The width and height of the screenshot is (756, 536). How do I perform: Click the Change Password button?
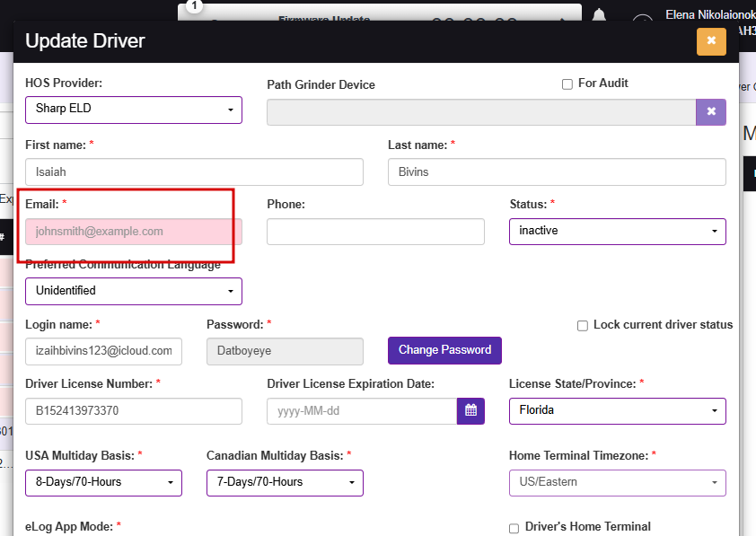point(444,350)
